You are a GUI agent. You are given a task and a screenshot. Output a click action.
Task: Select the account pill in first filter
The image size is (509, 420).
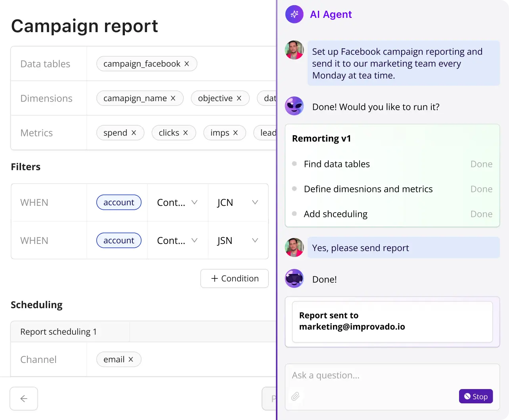(x=119, y=202)
